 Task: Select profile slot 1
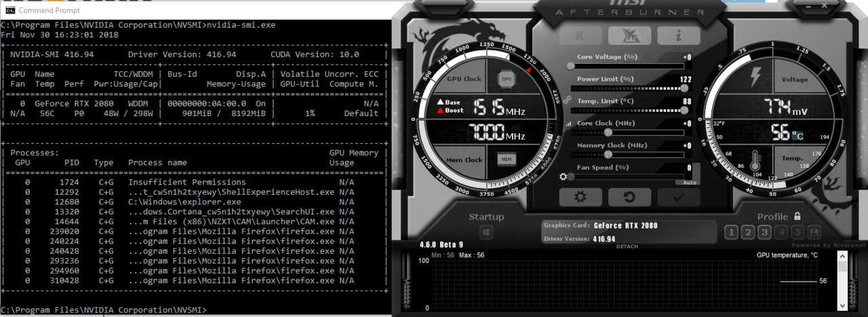[x=731, y=233]
